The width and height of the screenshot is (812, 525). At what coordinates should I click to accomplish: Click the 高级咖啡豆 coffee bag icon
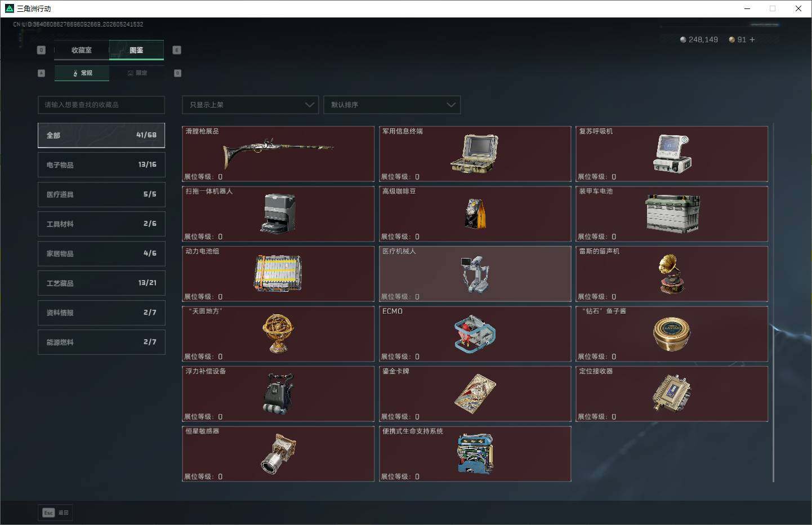click(x=475, y=213)
